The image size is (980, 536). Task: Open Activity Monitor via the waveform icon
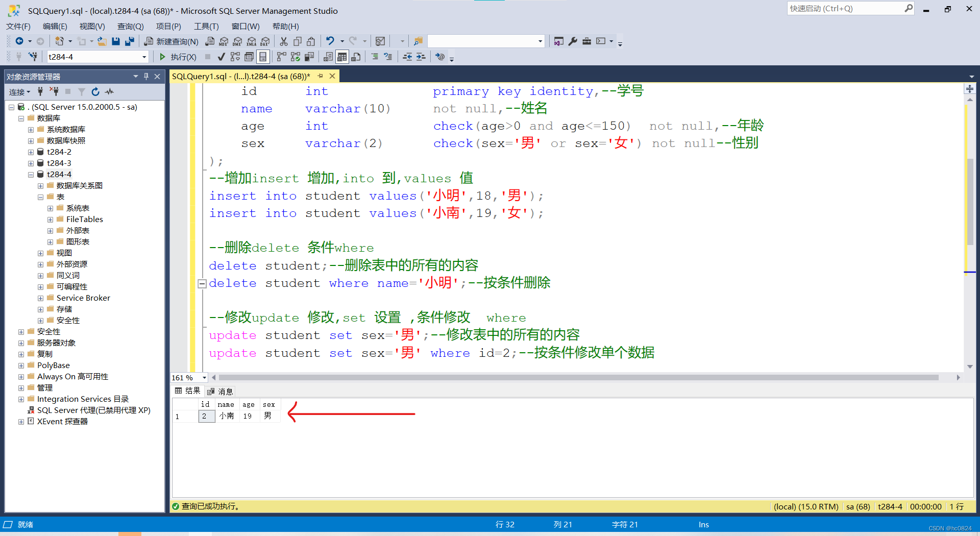coord(109,92)
